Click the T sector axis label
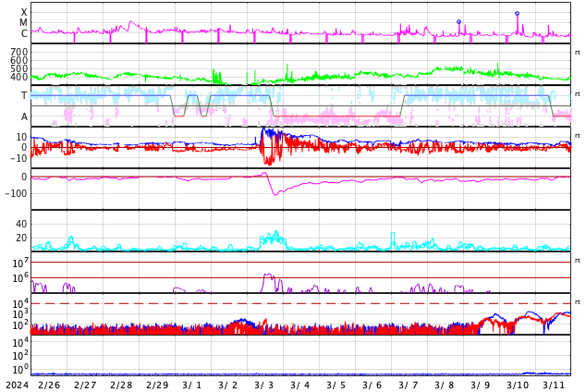The height and width of the screenshot is (392, 586). click(x=24, y=95)
